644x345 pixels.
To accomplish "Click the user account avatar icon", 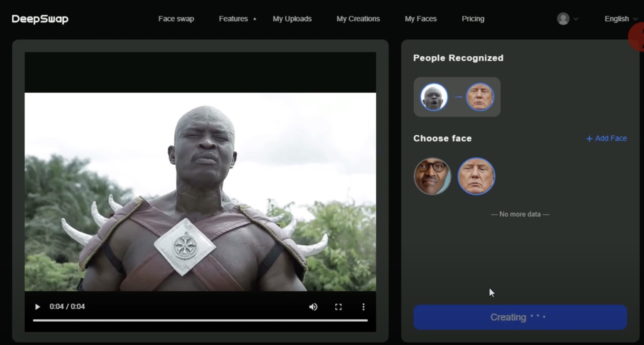I will 563,19.
